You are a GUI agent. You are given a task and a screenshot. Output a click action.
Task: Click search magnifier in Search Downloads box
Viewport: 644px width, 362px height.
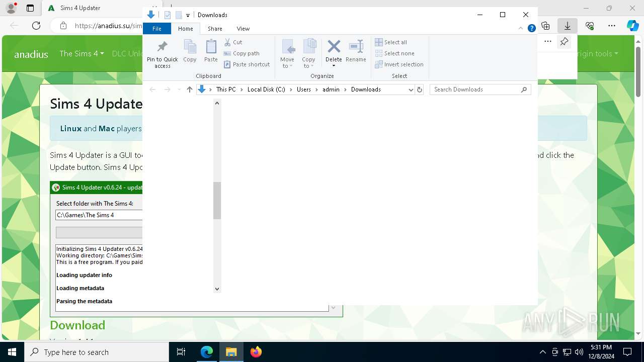(x=524, y=89)
